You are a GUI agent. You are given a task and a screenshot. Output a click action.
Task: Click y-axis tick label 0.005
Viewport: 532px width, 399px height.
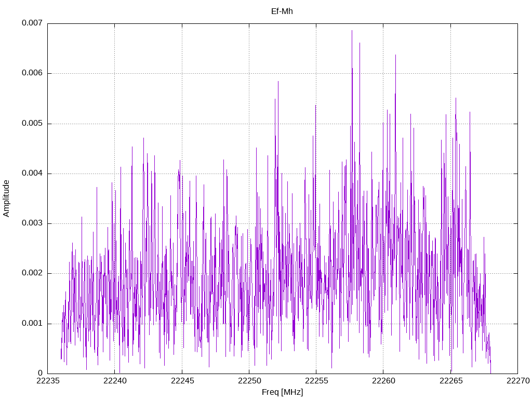32,123
